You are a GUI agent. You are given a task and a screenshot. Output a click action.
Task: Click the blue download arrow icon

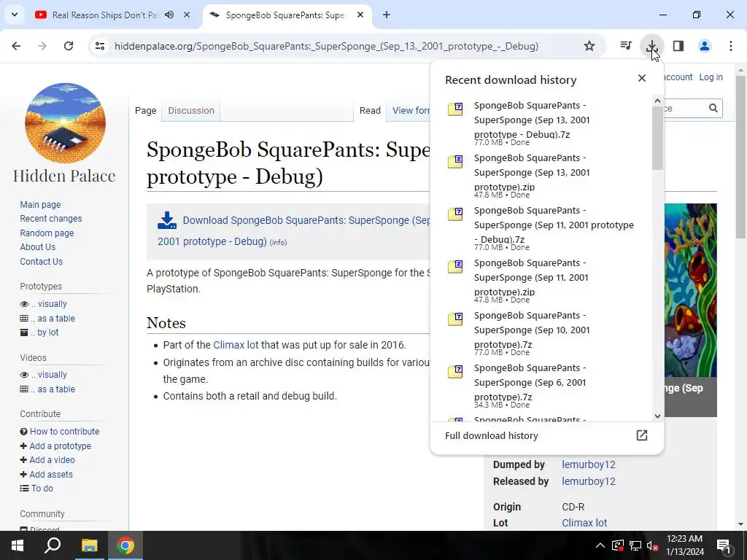pos(167,220)
